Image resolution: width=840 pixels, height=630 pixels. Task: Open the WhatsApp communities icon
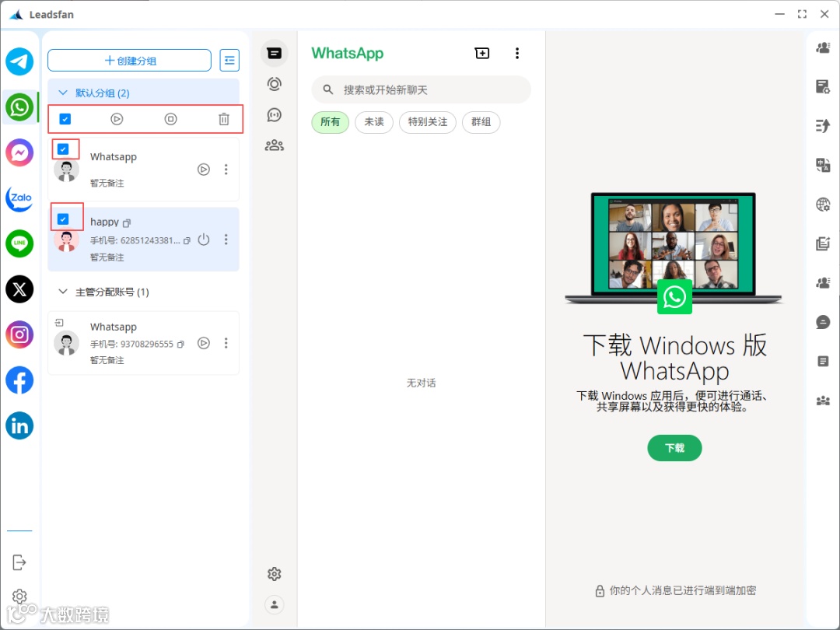[x=275, y=145]
